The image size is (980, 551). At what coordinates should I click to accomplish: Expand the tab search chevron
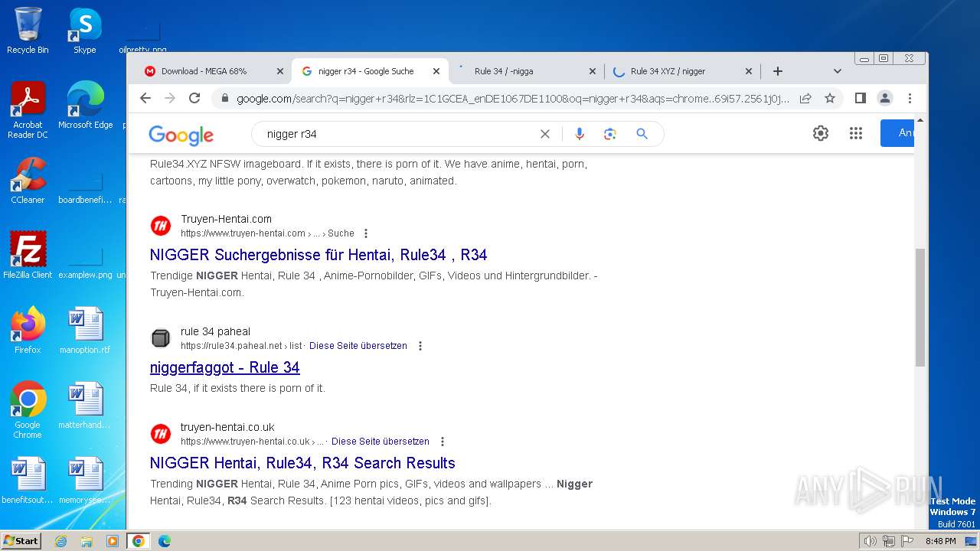click(x=838, y=71)
